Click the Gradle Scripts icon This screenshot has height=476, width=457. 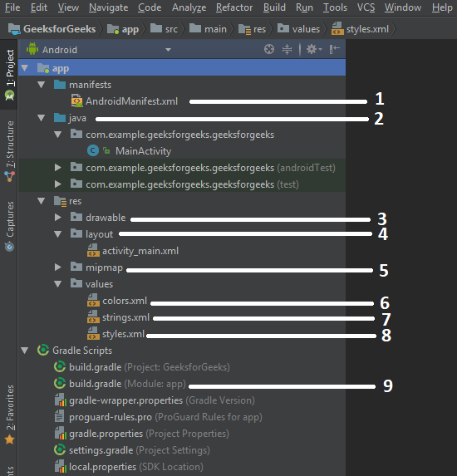[x=43, y=350]
